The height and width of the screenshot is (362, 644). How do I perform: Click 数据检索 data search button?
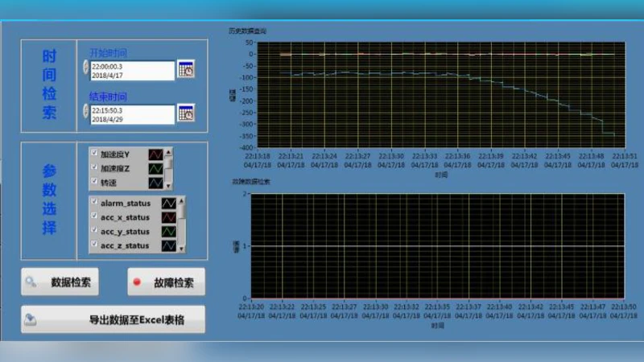click(60, 282)
